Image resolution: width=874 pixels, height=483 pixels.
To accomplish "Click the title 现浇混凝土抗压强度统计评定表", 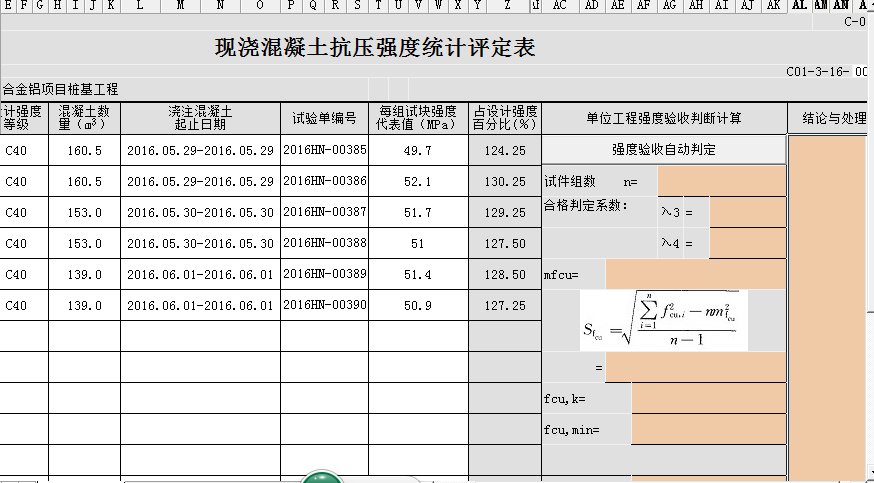I will point(375,48).
